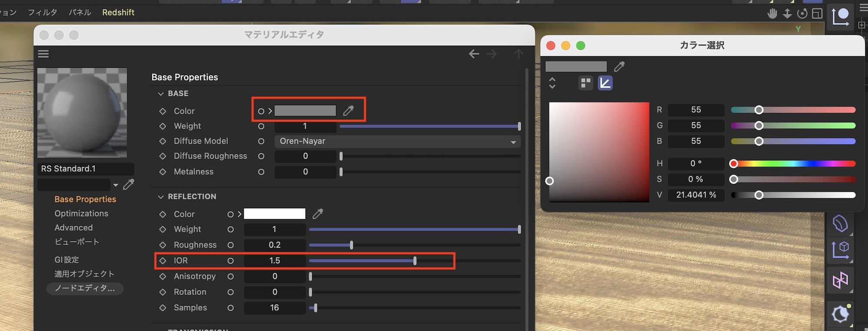The image size is (868, 331).
Task: Switch to color swatches mode icon
Action: coord(585,83)
